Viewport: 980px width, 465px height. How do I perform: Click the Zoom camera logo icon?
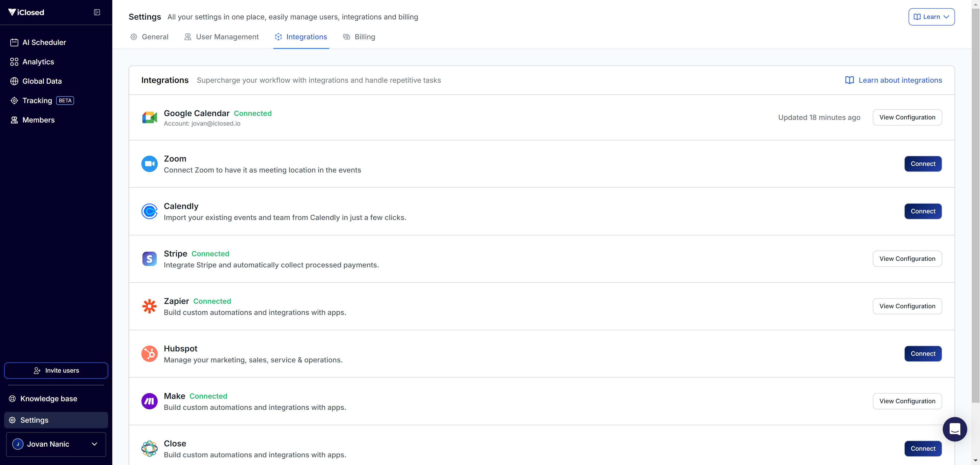[150, 164]
